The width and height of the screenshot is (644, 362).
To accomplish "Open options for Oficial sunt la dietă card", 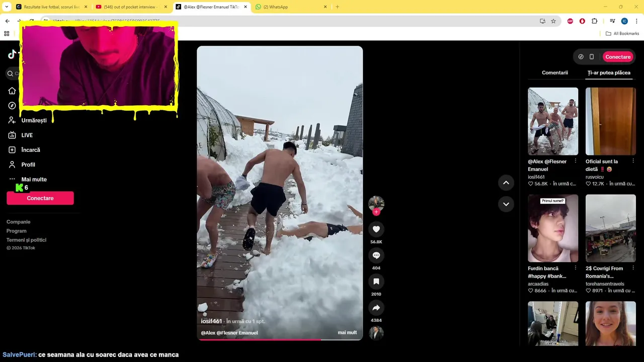I will click(633, 161).
